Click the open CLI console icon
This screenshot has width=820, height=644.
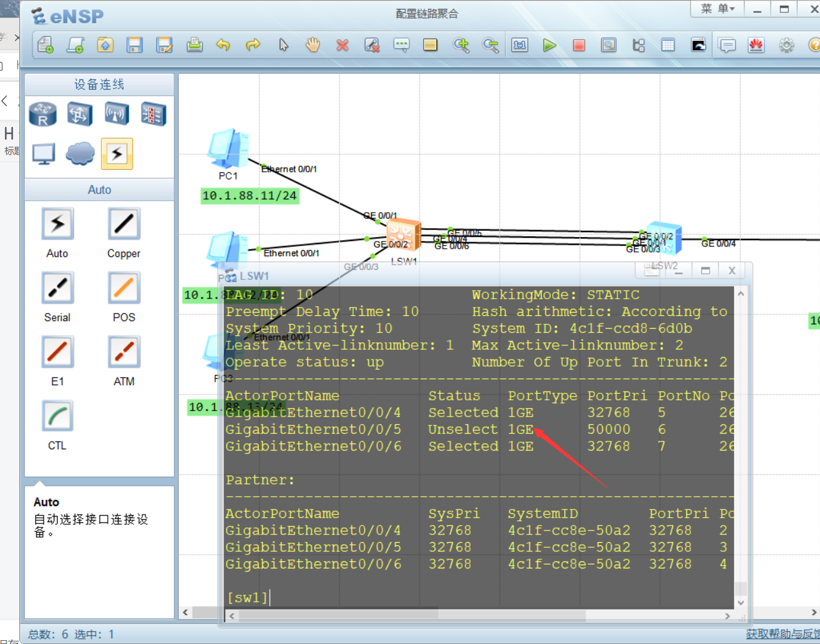tap(698, 45)
